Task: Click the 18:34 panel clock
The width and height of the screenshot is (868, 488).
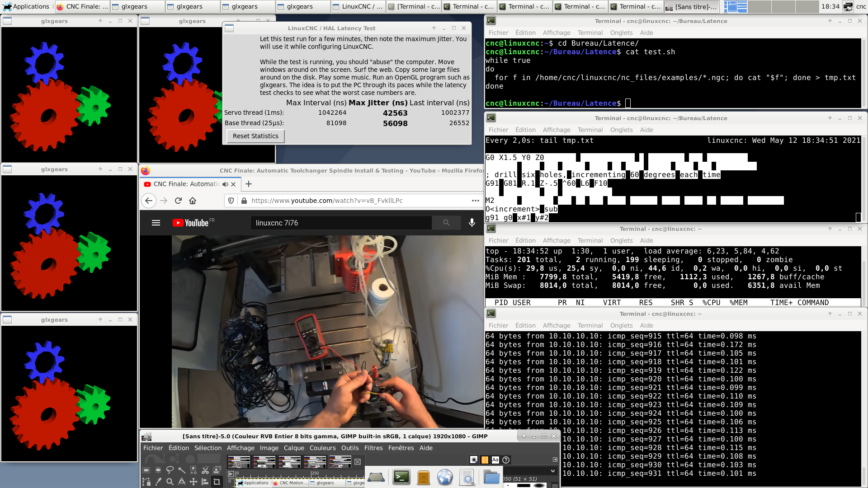Action: (x=830, y=6)
